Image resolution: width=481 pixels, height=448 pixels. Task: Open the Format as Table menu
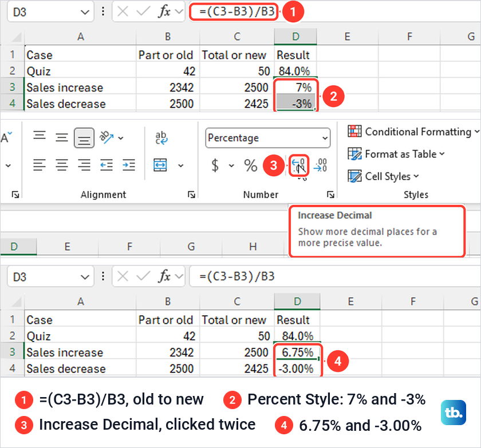(x=396, y=154)
